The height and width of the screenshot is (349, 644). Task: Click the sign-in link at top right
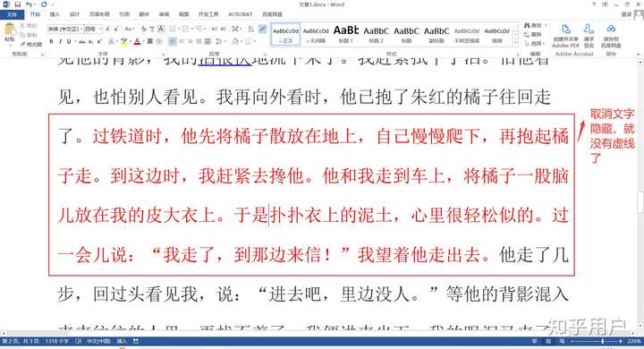[x=626, y=14]
